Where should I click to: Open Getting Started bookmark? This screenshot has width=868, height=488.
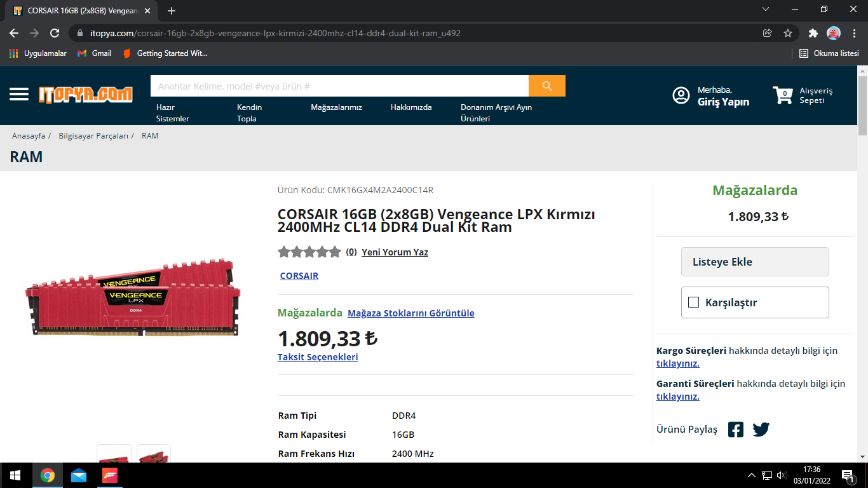(x=165, y=53)
